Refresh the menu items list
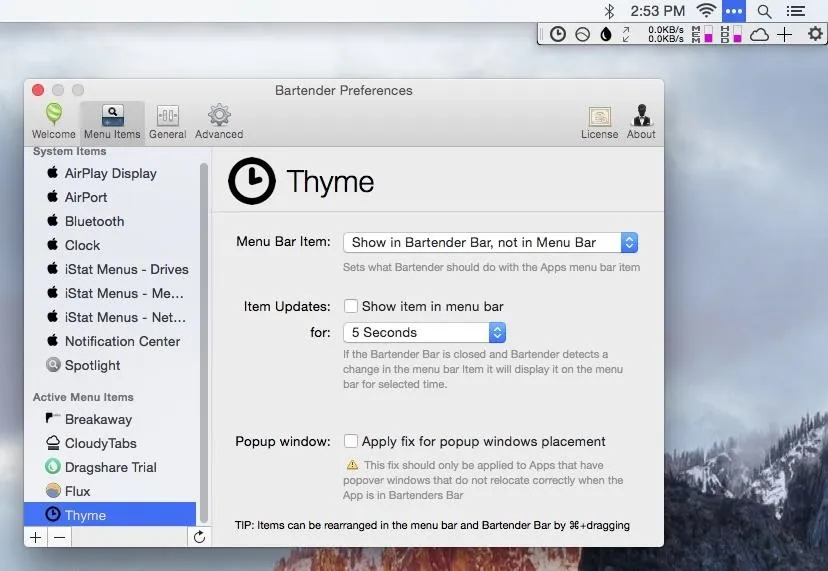 click(x=199, y=537)
